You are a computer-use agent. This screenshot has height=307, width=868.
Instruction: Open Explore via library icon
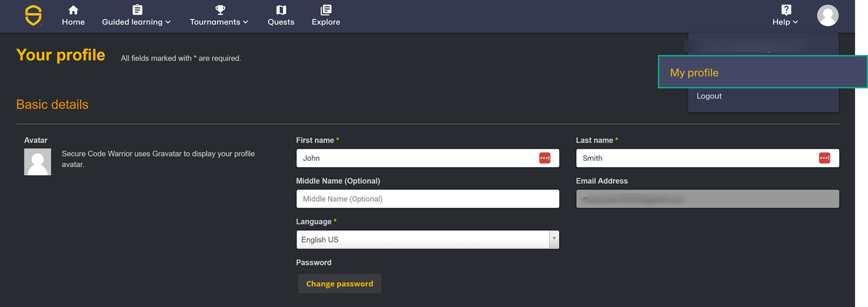pyautogui.click(x=326, y=10)
